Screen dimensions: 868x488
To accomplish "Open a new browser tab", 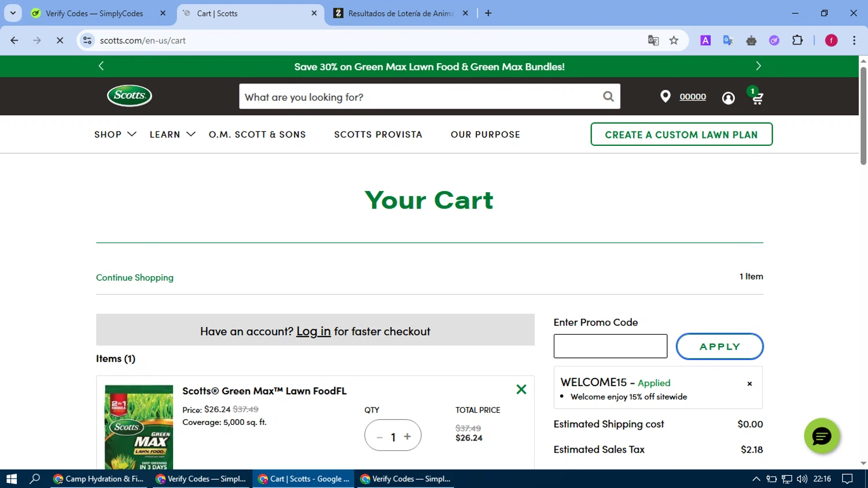I will pyautogui.click(x=488, y=13).
